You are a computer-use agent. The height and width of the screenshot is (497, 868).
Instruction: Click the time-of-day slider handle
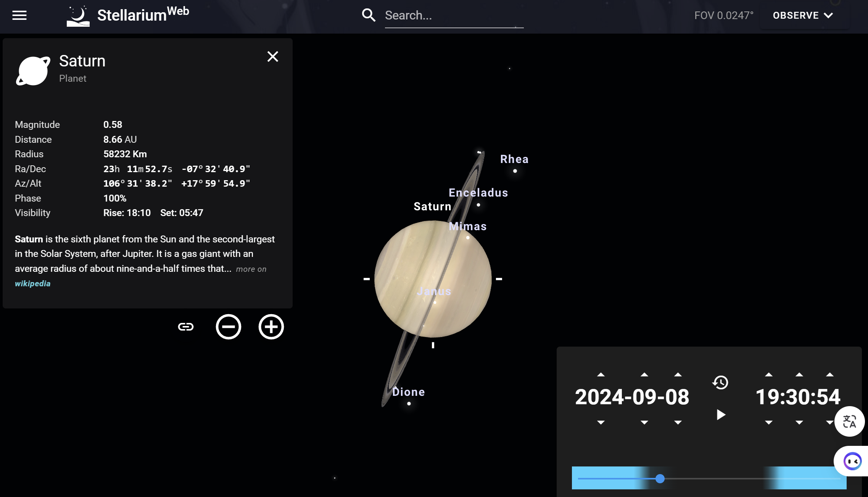[x=660, y=479]
